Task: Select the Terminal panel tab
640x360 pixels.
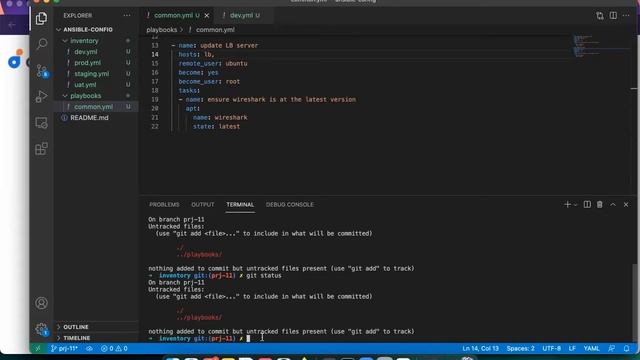Action: tap(240, 204)
